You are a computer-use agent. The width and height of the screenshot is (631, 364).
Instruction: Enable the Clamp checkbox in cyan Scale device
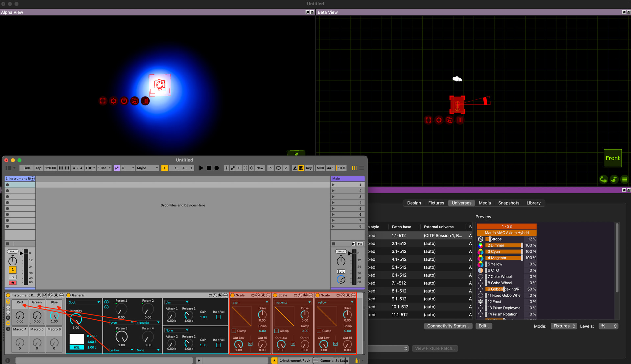(234, 331)
